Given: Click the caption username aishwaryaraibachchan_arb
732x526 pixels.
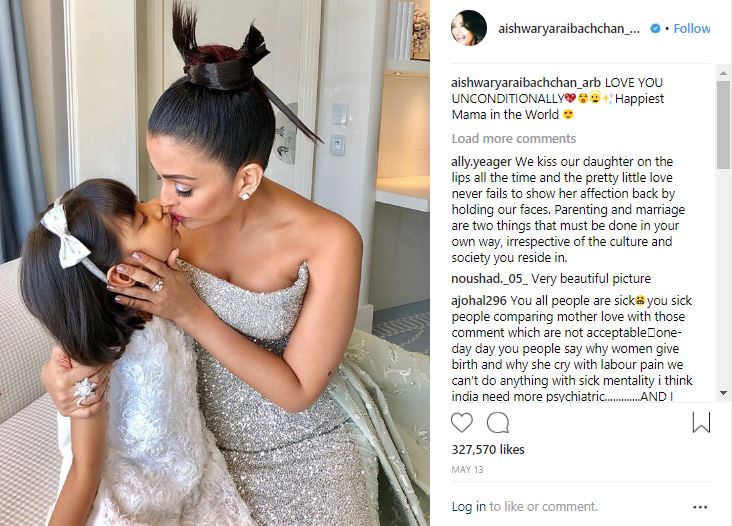Looking at the screenshot, I should point(526,83).
